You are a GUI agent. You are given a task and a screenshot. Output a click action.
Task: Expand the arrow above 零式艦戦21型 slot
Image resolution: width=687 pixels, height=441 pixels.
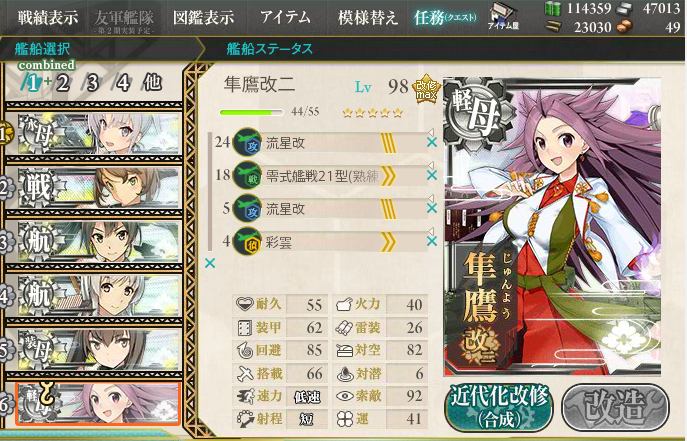coord(430,165)
